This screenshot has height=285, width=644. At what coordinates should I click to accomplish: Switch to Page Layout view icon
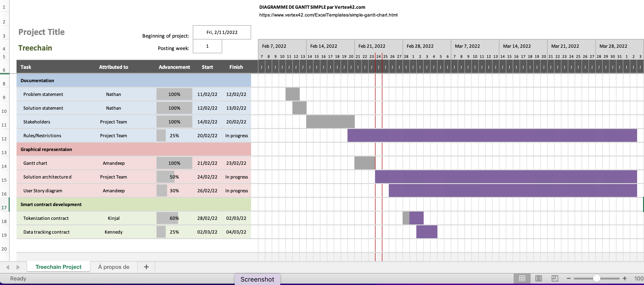click(538, 278)
